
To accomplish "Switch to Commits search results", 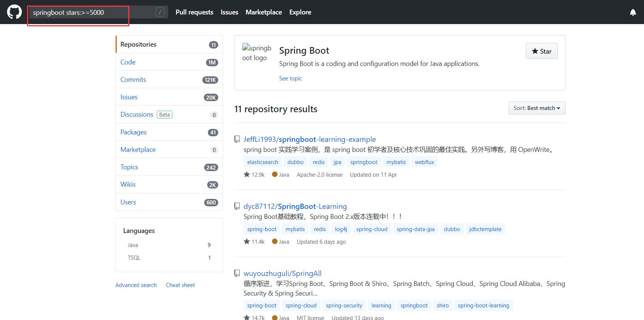I will coord(133,80).
